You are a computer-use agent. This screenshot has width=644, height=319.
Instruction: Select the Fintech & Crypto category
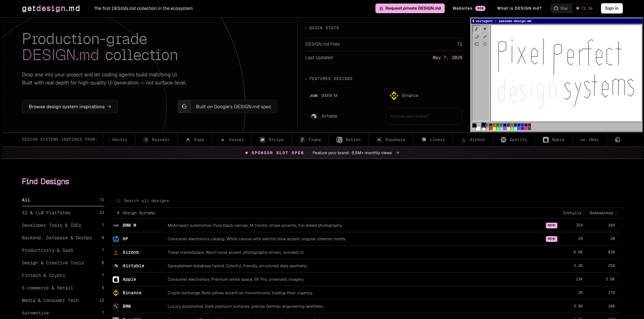click(63, 275)
